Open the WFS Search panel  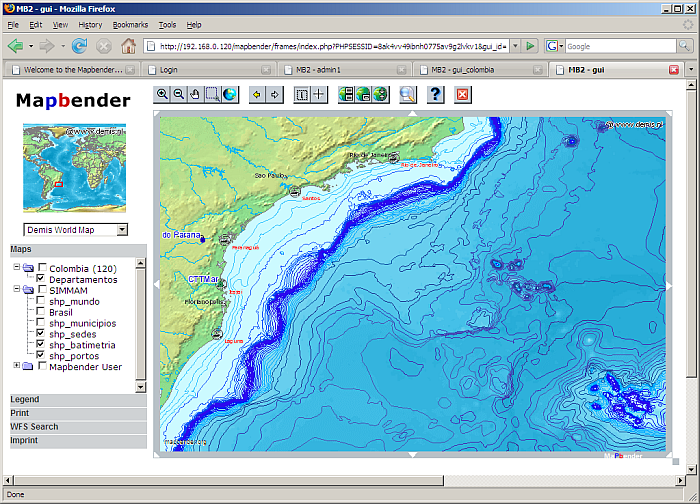click(34, 427)
